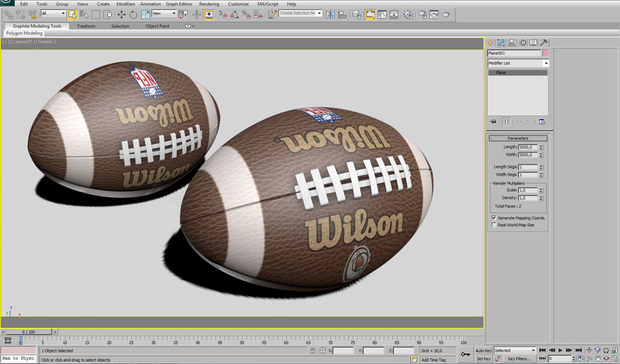The height and width of the screenshot is (364, 620).
Task: Click the Unlink Selection tool
Action: pyautogui.click(x=20, y=15)
